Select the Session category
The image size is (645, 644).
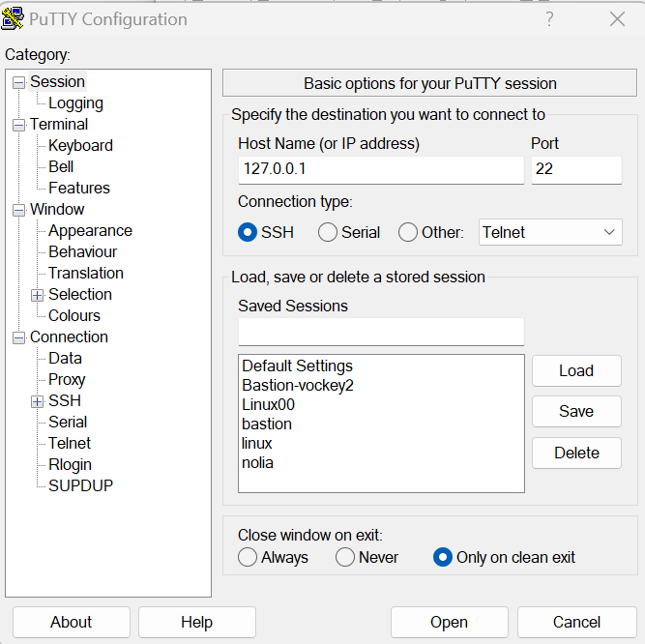click(x=58, y=81)
